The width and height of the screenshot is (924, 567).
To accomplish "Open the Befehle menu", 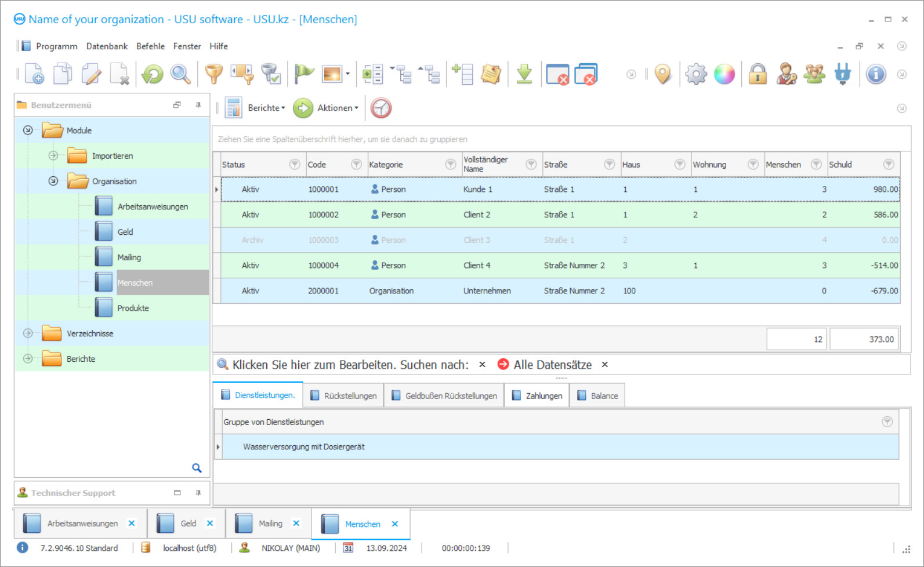I will [150, 46].
